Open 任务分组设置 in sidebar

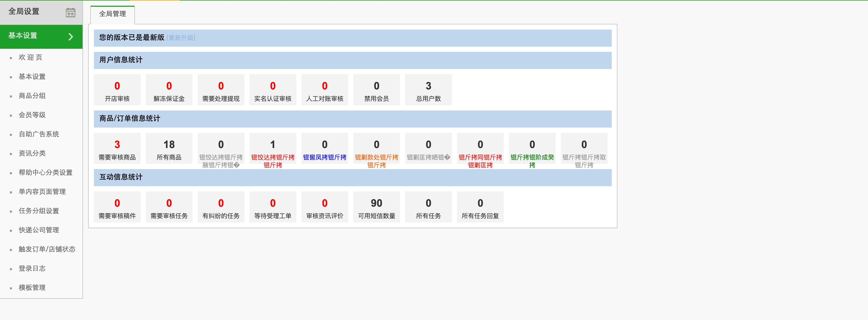tap(39, 211)
